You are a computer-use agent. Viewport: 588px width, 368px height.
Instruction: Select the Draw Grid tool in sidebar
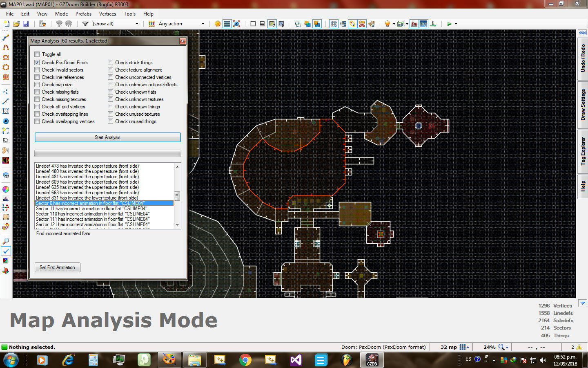6,77
